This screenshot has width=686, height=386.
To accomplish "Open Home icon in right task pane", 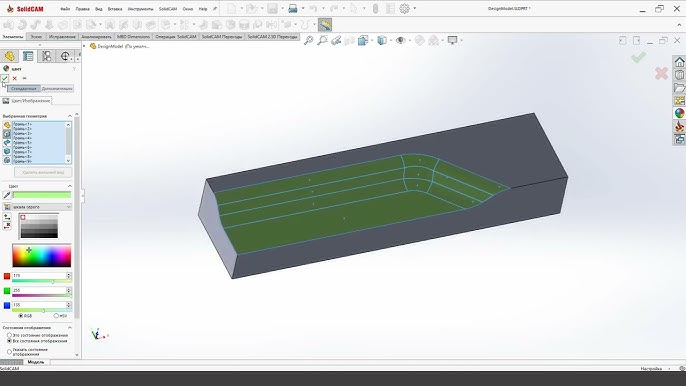I will pyautogui.click(x=679, y=62).
